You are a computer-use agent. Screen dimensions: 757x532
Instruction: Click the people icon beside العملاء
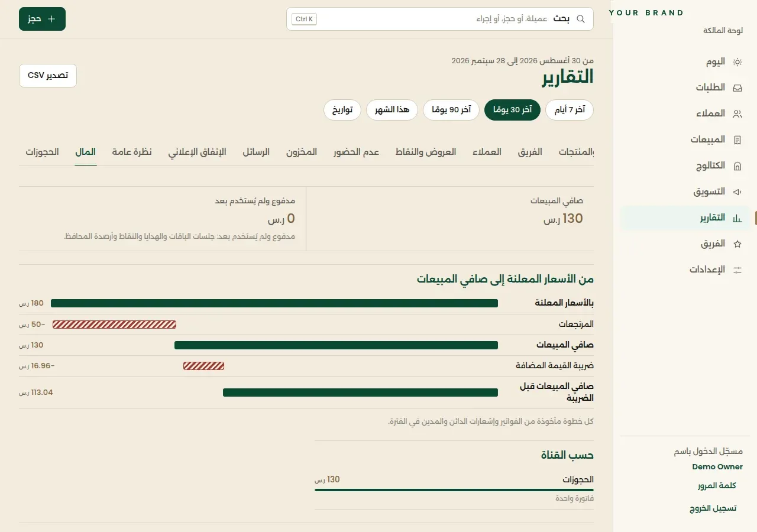click(737, 113)
